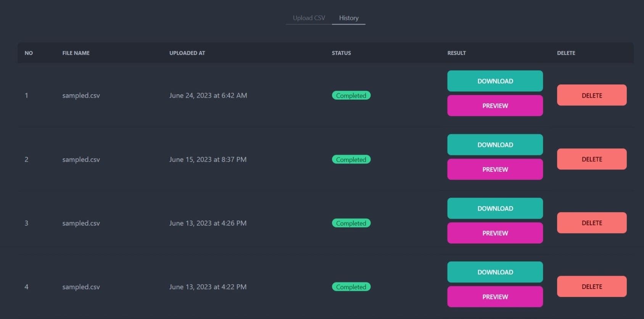The width and height of the screenshot is (644, 319).
Task: Click the Completed status badge in row 3
Action: 351,223
